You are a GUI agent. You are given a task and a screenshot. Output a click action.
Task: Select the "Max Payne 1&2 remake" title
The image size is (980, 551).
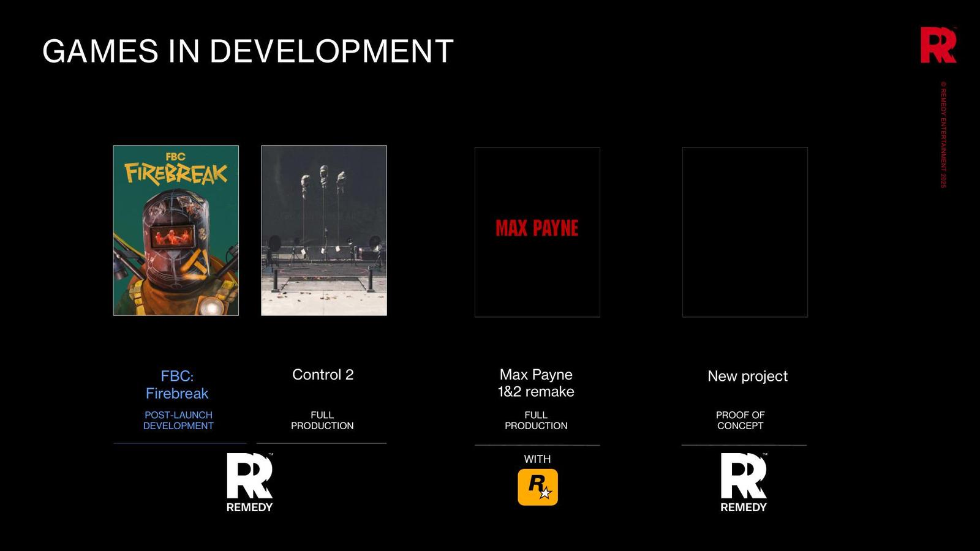click(536, 383)
